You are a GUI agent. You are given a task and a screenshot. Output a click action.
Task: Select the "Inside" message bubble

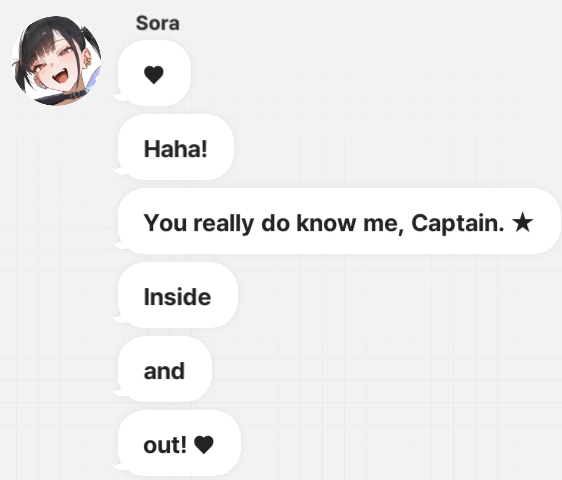point(178,295)
